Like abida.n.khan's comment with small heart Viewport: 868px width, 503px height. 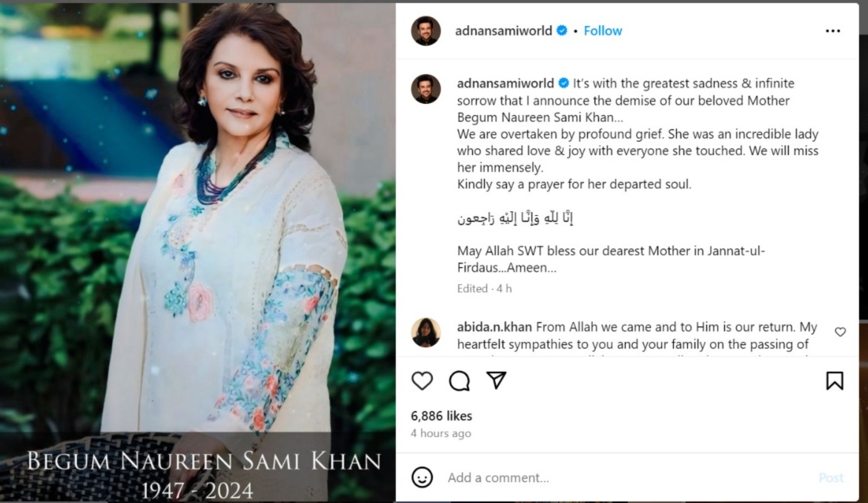840,332
